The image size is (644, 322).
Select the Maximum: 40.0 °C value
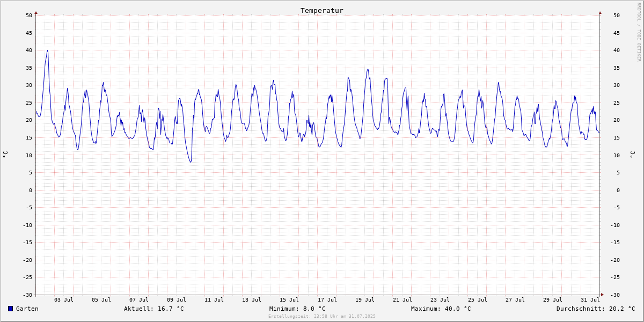pos(441,309)
